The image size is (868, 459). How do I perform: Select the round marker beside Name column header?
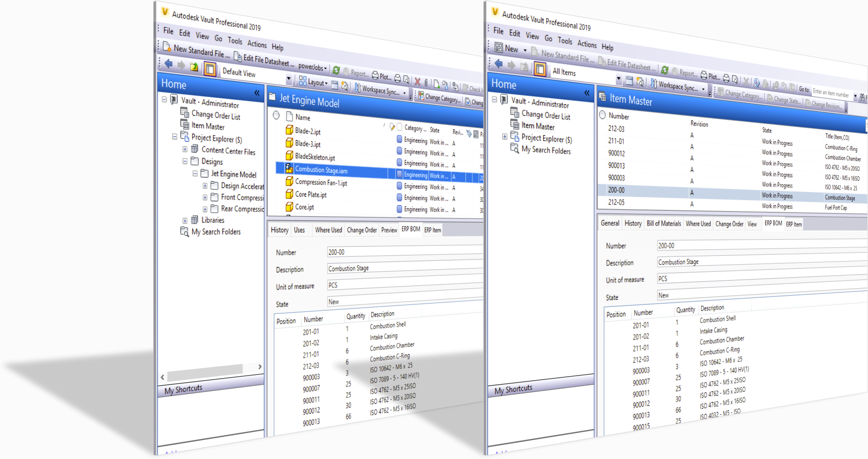[276, 115]
